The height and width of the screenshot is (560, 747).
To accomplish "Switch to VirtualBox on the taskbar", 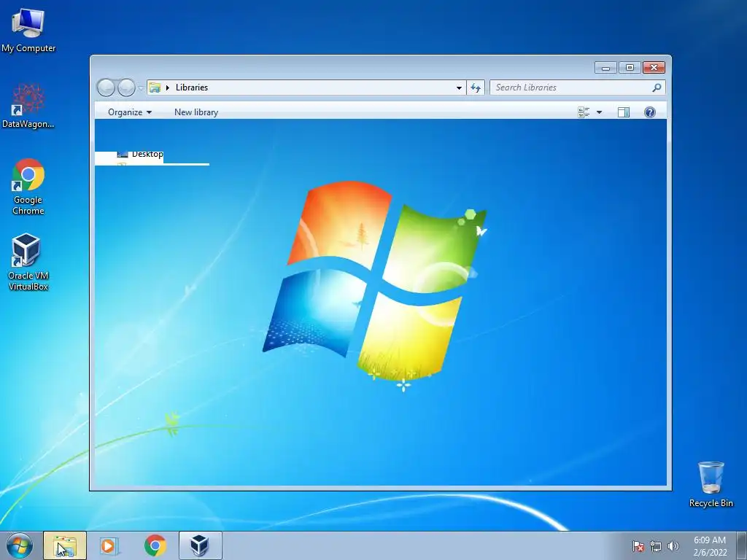I will click(x=200, y=545).
